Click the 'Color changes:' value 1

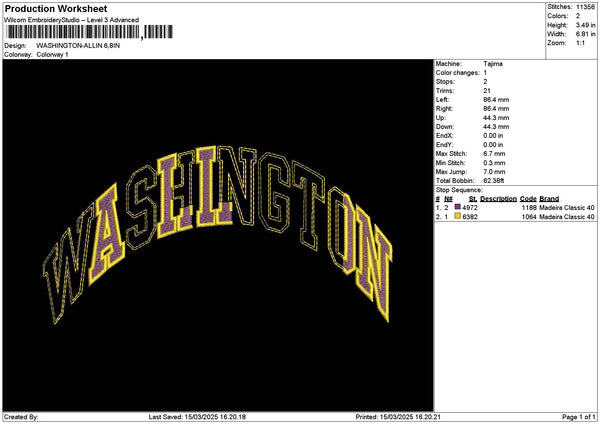[485, 73]
